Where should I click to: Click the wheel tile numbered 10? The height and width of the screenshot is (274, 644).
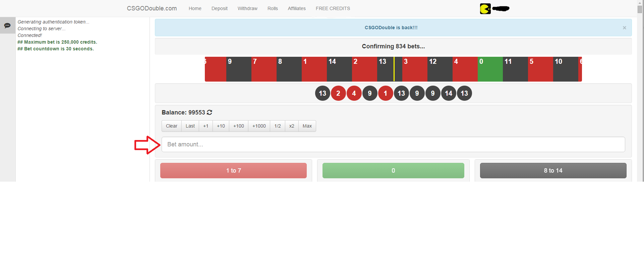(566, 69)
